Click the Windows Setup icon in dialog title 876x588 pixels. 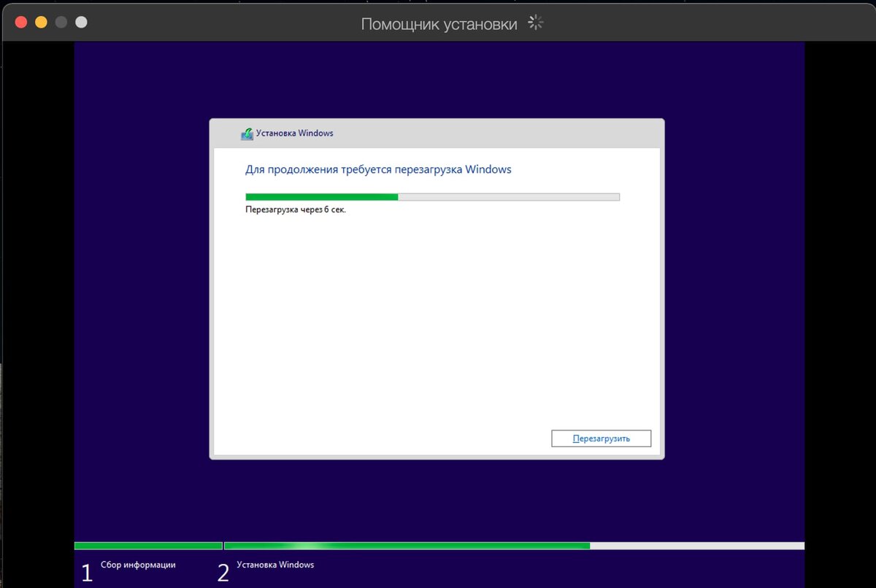tap(247, 134)
